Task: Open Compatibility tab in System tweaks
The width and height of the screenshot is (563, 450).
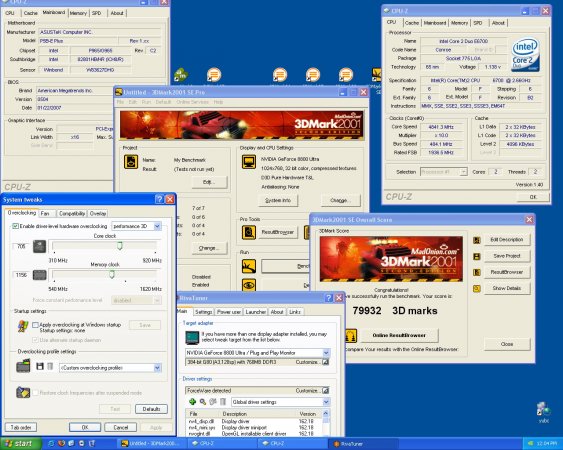Action: pos(72,213)
